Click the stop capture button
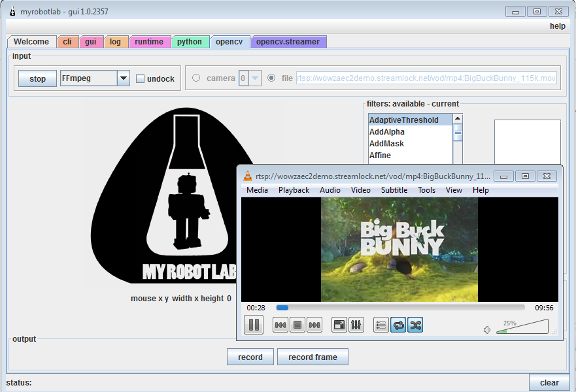 [37, 78]
